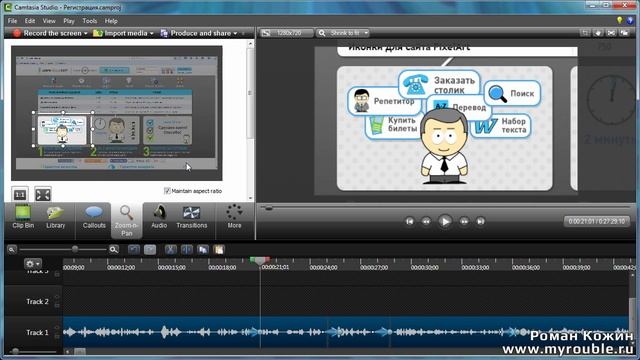
Task: Click the next clip button
Action: 480,221
